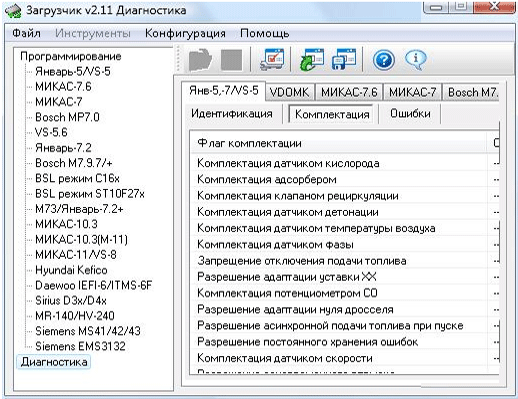Viewport: 518px width, 399px height.
Task: Select Январь-5/VS-5 in the tree
Action: [73, 71]
